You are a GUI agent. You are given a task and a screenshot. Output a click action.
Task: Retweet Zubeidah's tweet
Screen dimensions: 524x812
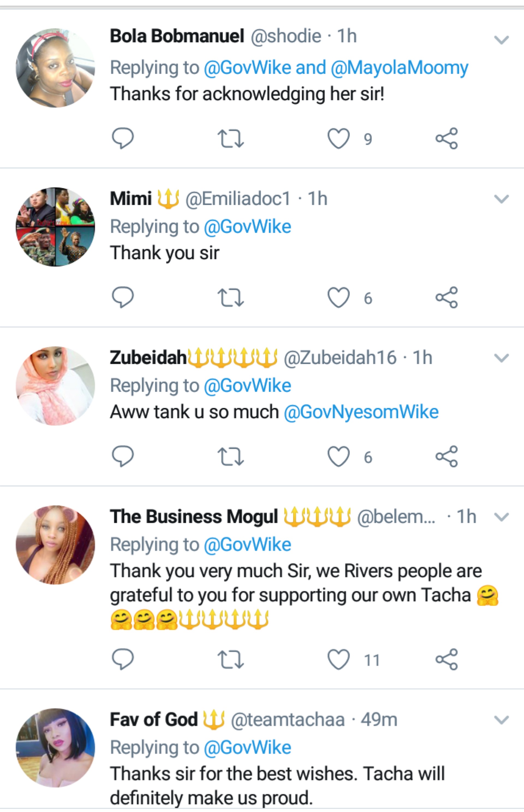[230, 457]
